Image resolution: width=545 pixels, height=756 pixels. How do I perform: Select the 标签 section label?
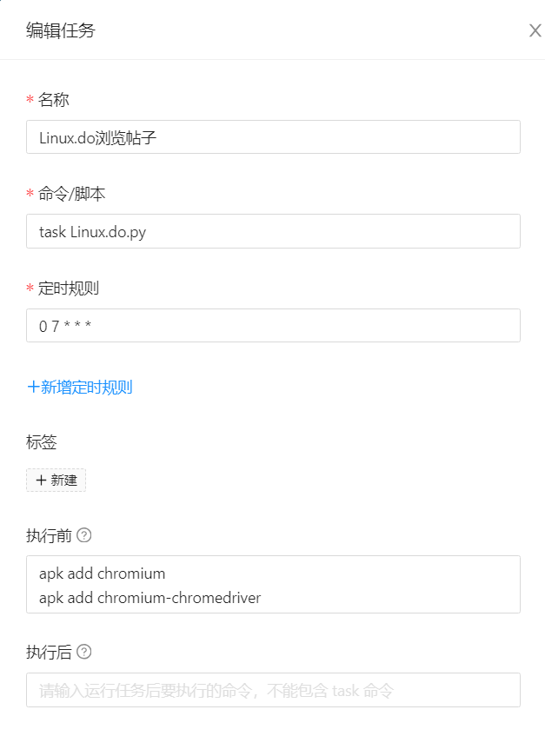pos(42,441)
